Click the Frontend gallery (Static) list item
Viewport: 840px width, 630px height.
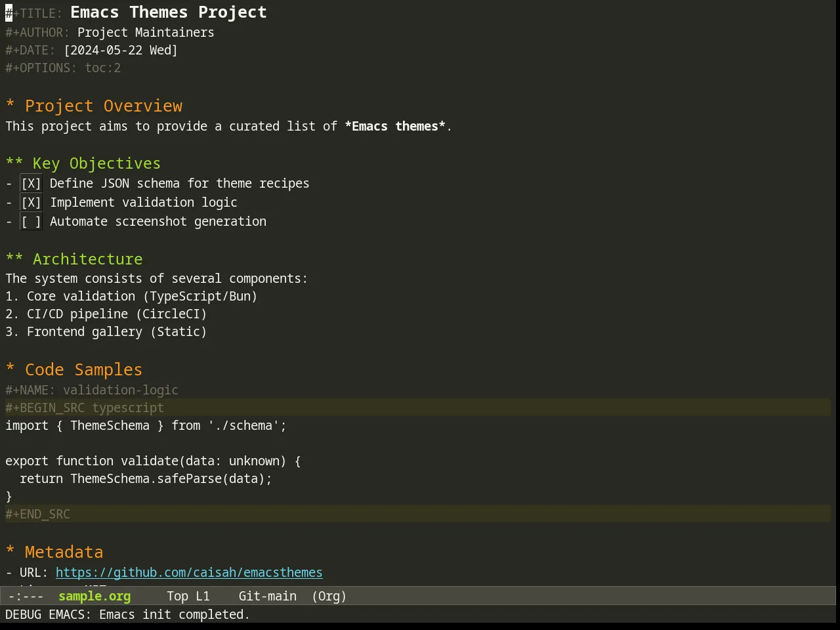(106, 331)
